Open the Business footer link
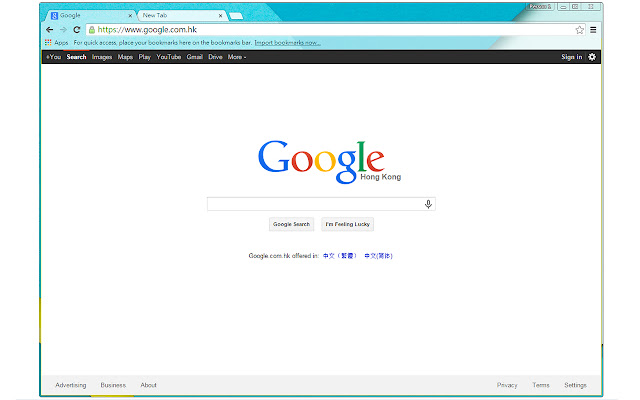The image size is (640, 400). 113,385
